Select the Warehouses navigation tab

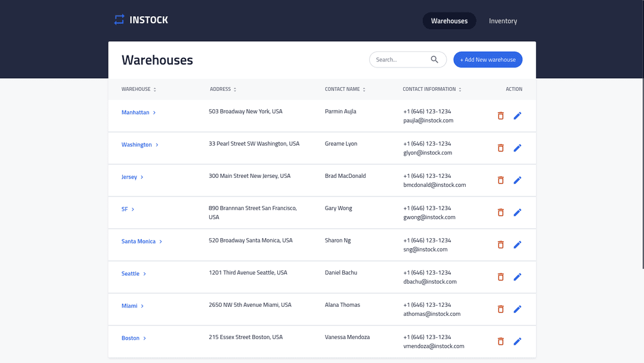[449, 20]
